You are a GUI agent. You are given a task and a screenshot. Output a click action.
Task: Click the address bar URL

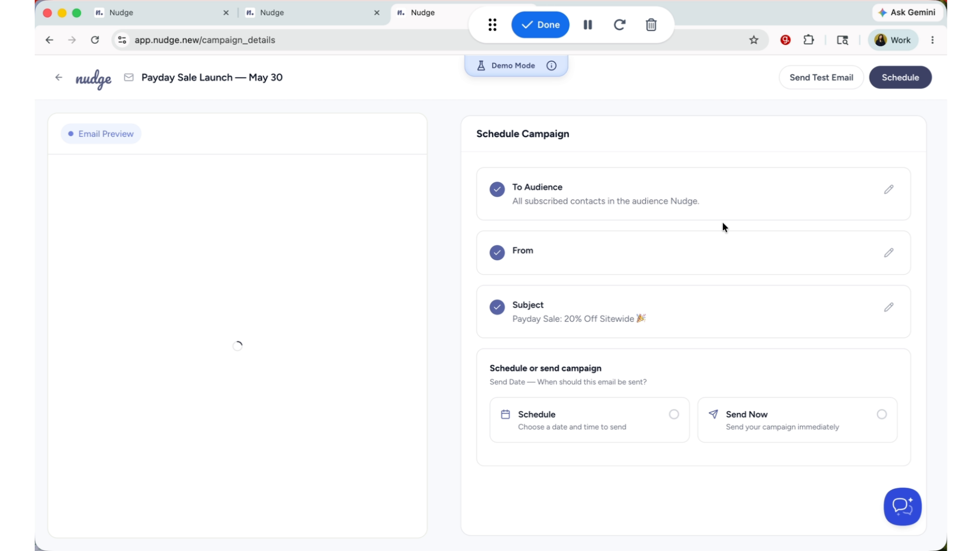205,40
